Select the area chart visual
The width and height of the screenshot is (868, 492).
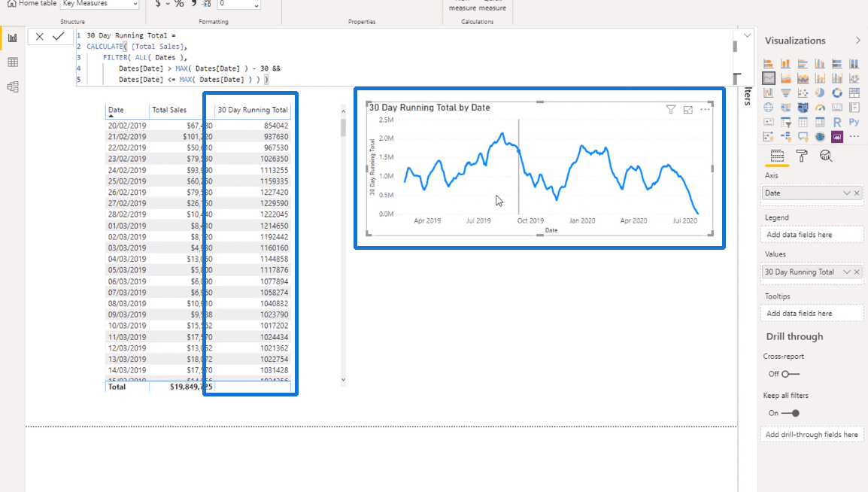(x=785, y=78)
